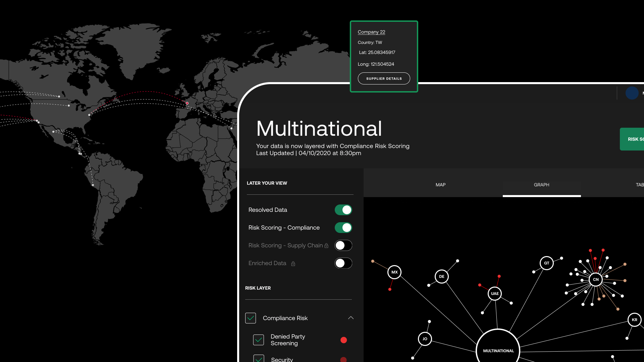Viewport: 644px width, 362px height.
Task: Select the UAE graph node
Action: [x=495, y=294]
